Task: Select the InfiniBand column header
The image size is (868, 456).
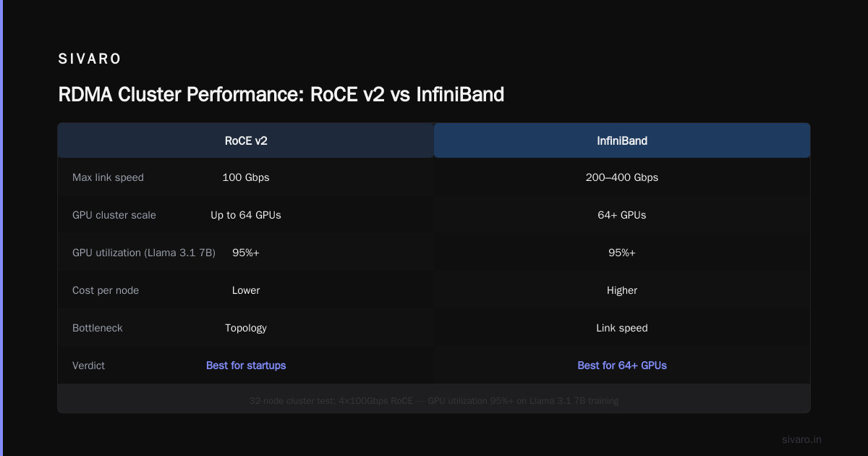Action: pos(622,140)
